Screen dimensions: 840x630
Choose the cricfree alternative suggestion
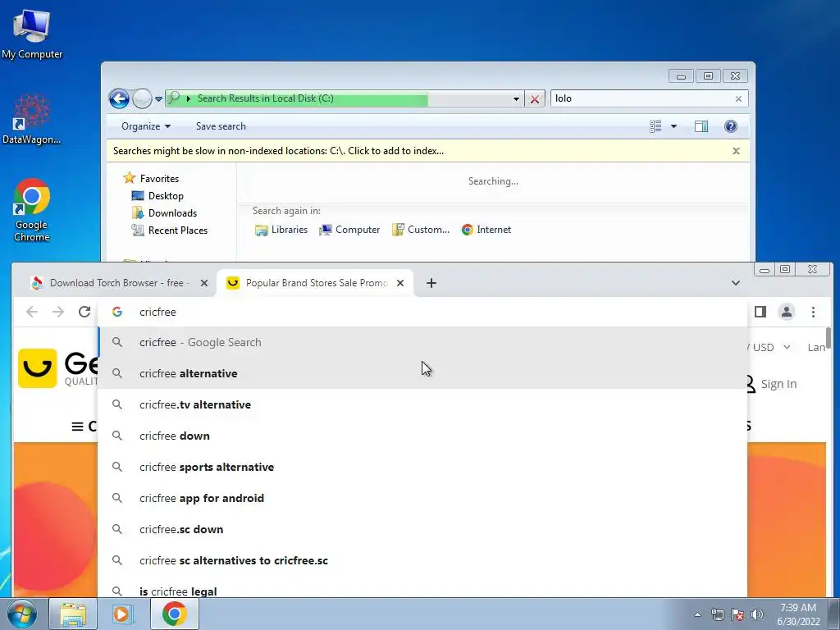(422, 373)
